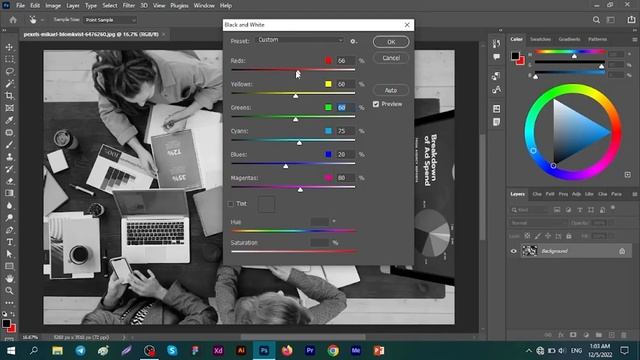Open Premiere Pro from the taskbar
Image resolution: width=640 pixels, height=360 pixels.
coord(310,351)
